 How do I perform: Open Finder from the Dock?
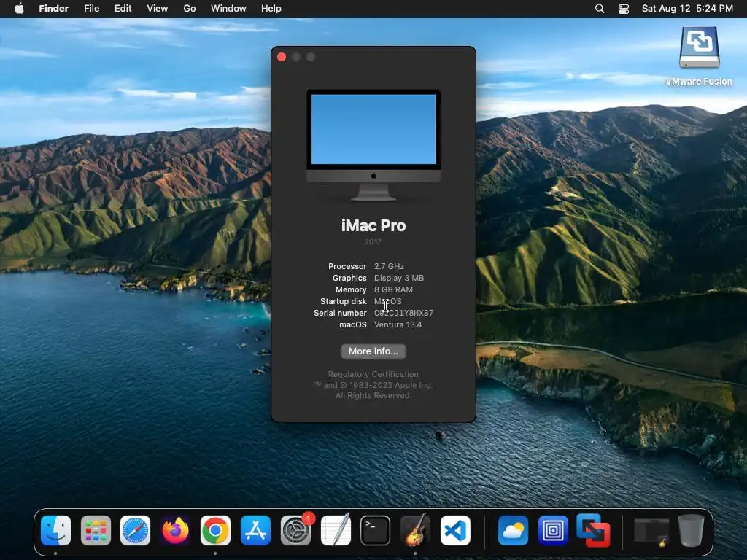pos(55,530)
